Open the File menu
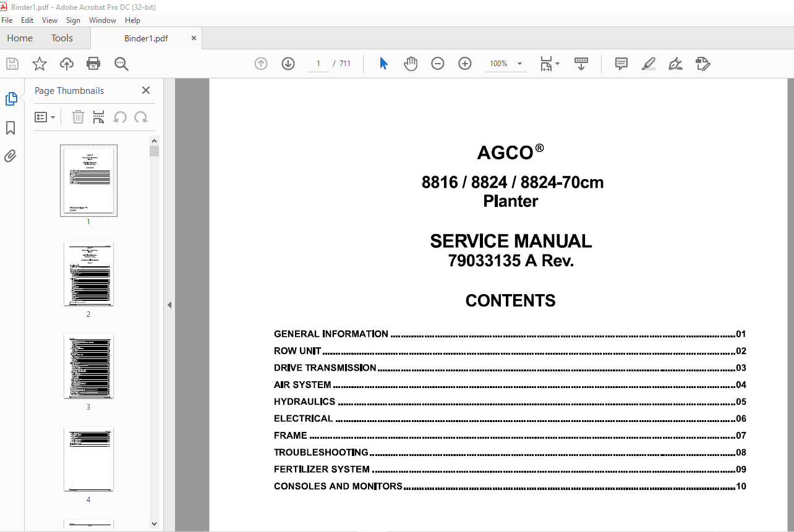The image size is (794, 532). click(x=7, y=20)
